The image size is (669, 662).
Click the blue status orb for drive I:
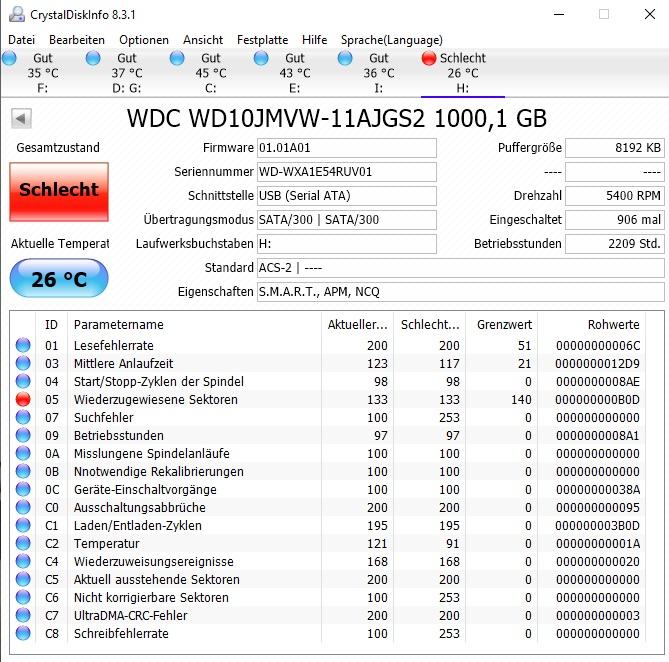[x=345, y=58]
